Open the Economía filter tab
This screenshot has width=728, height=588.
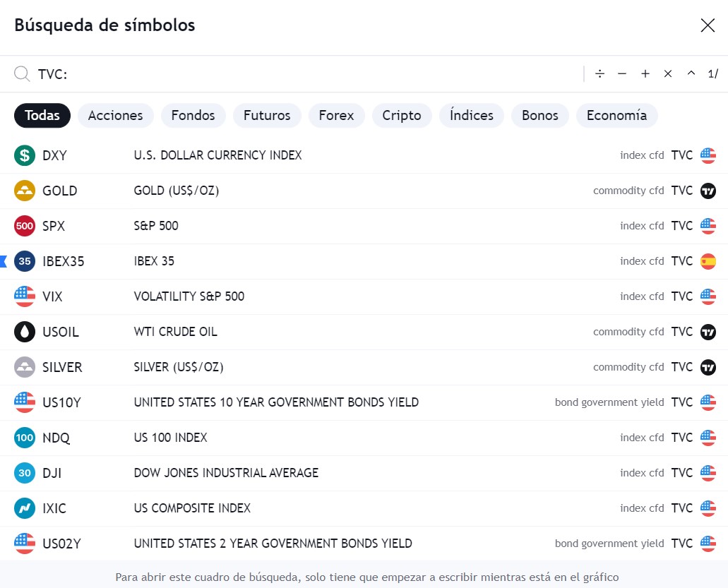coord(616,115)
